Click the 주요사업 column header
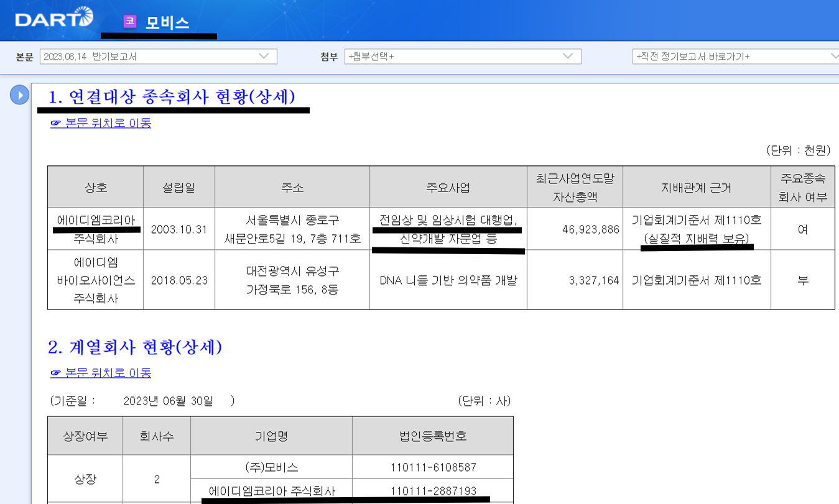This screenshot has width=839, height=504. pyautogui.click(x=448, y=187)
